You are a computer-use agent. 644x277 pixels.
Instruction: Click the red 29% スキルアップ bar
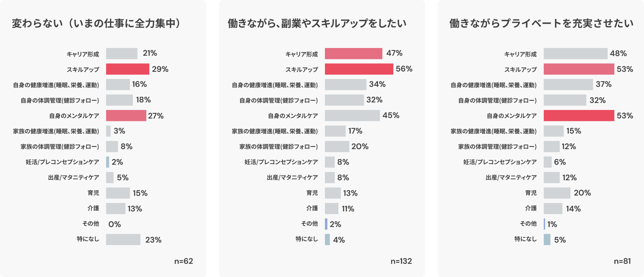pyautogui.click(x=127, y=69)
